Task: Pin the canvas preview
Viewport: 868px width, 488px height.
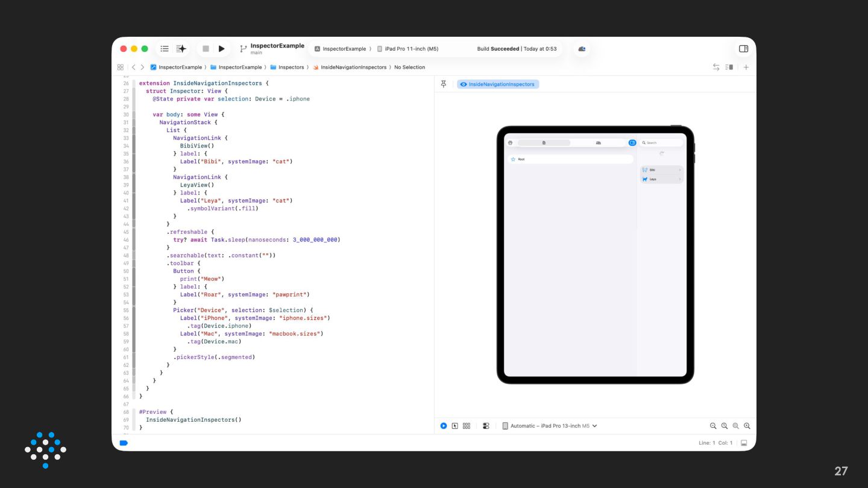Action: tap(444, 84)
